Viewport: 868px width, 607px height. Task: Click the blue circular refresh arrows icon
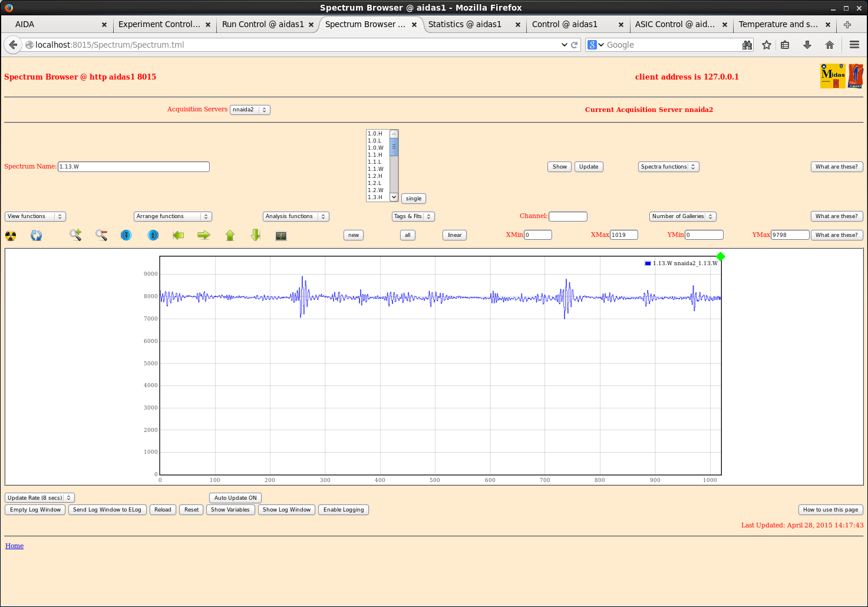coord(37,236)
